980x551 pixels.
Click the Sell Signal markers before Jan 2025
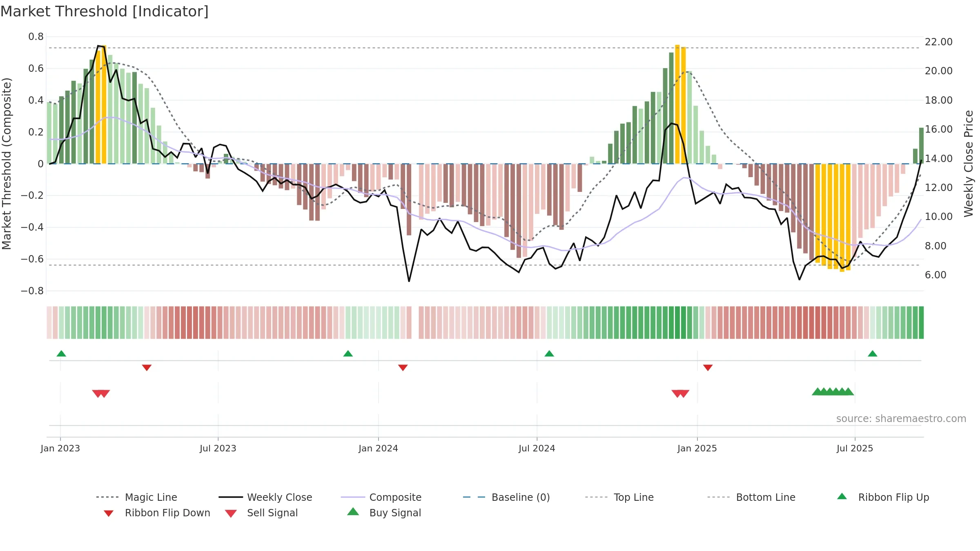(680, 393)
